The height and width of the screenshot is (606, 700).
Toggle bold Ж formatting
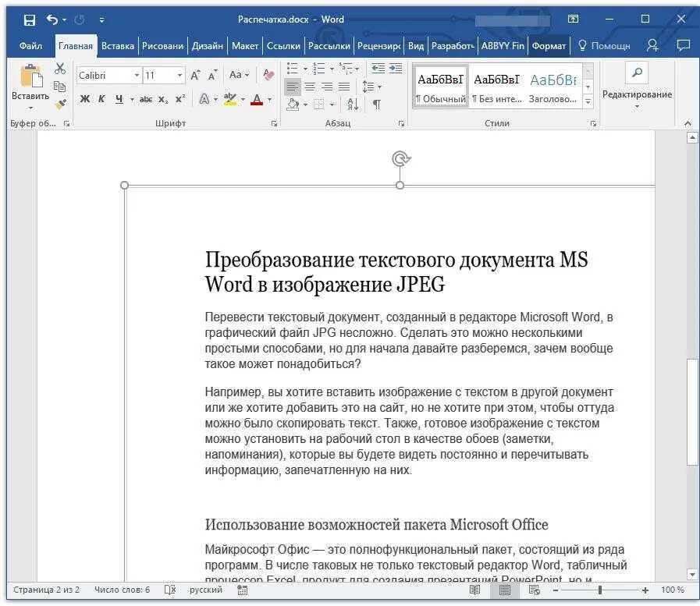click(85, 99)
